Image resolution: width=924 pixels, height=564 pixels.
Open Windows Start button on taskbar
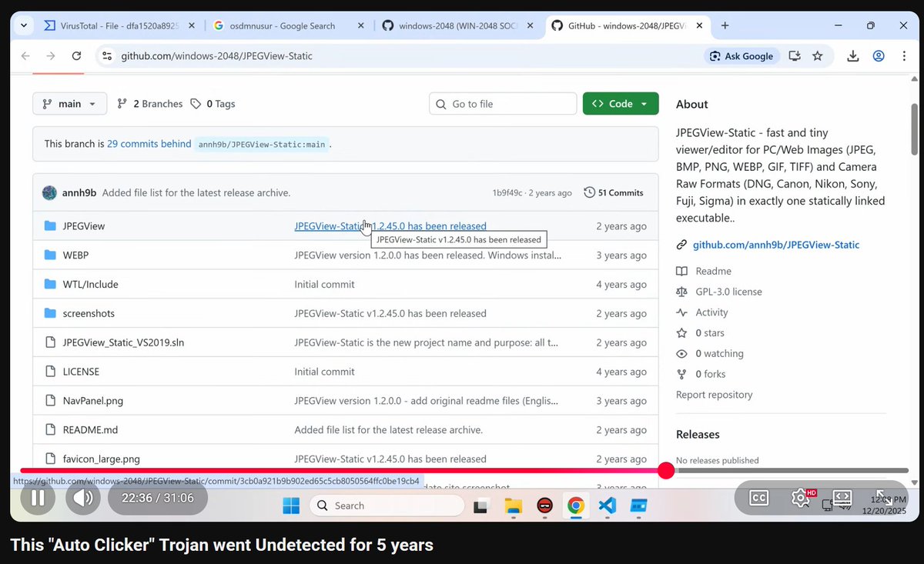click(x=291, y=506)
